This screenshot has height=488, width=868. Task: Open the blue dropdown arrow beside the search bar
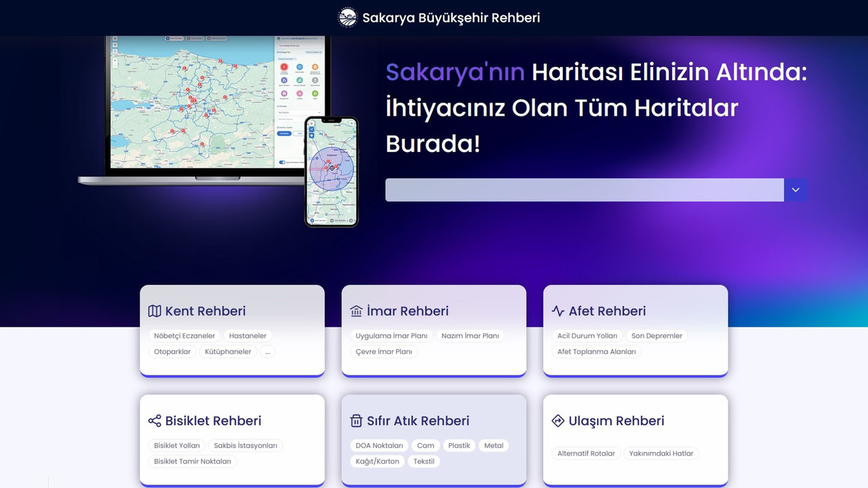pos(795,189)
